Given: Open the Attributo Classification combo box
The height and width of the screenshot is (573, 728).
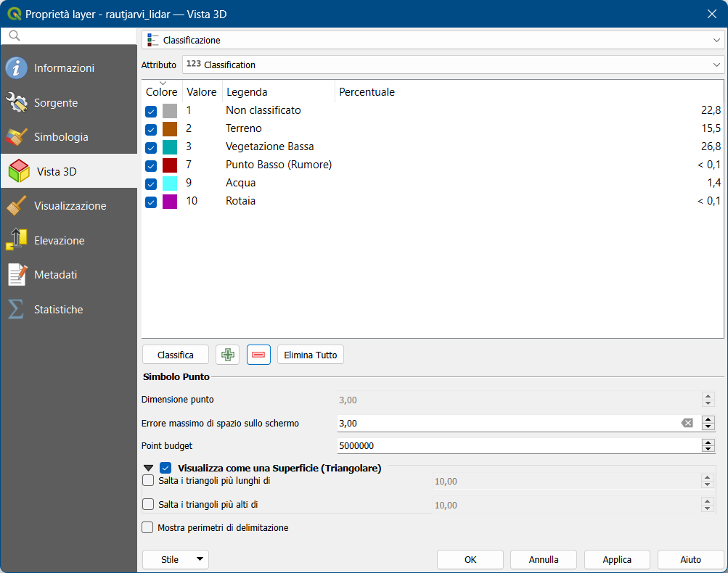Looking at the screenshot, I should click(453, 65).
